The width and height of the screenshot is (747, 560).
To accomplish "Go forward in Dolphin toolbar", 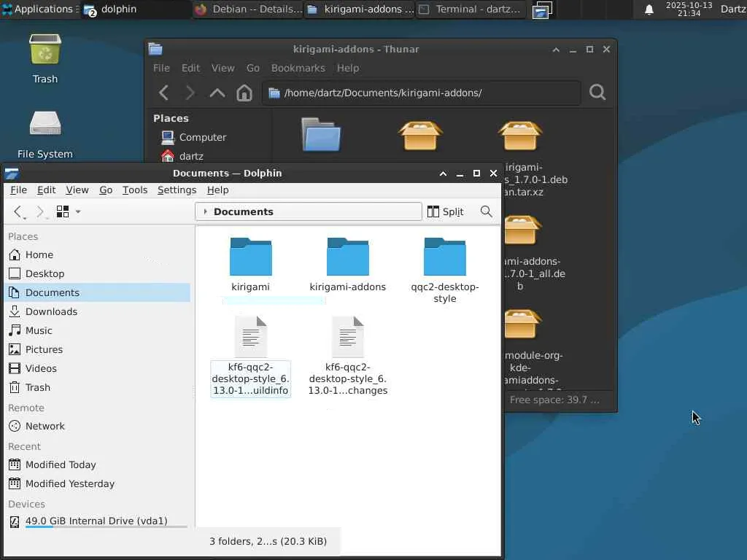I will coord(40,212).
